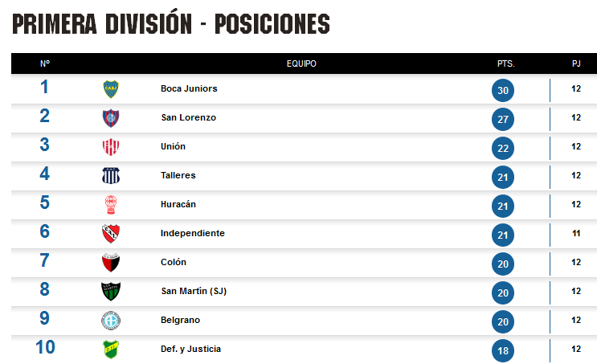Click the Def. y Justicia crest
The image size is (597, 364).
tap(111, 350)
